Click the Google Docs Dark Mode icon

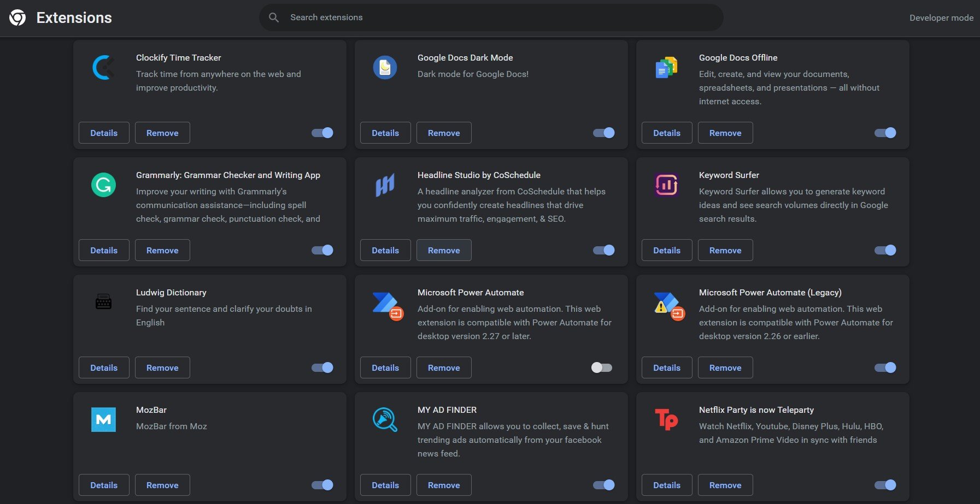click(x=385, y=68)
